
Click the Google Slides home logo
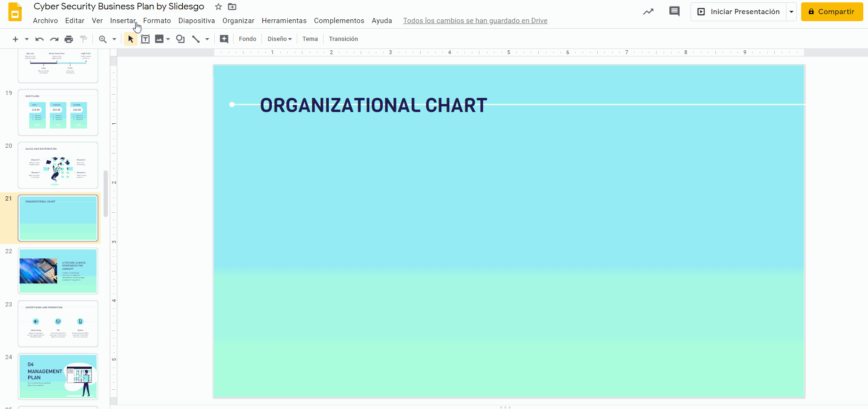click(15, 12)
